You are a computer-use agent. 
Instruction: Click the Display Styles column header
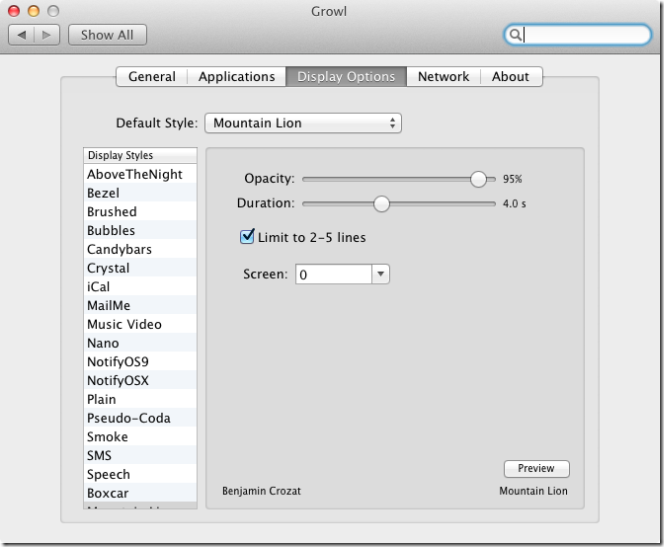[140, 155]
